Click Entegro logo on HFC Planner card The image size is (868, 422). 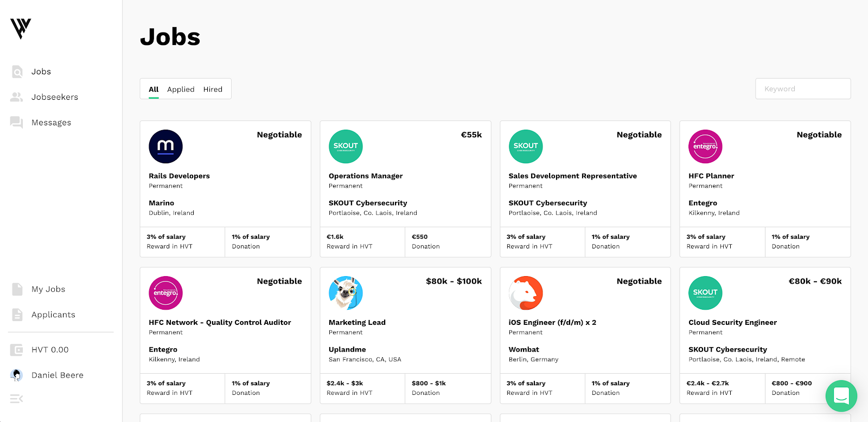pyautogui.click(x=705, y=146)
